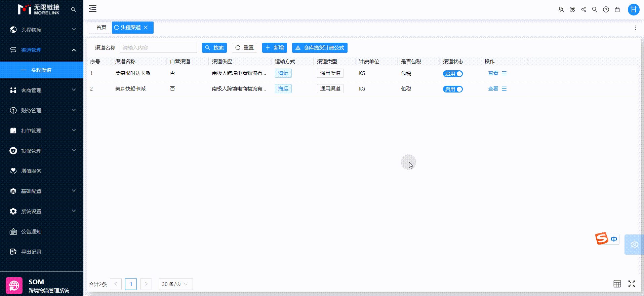Switch to the 首页 tab

[101, 28]
